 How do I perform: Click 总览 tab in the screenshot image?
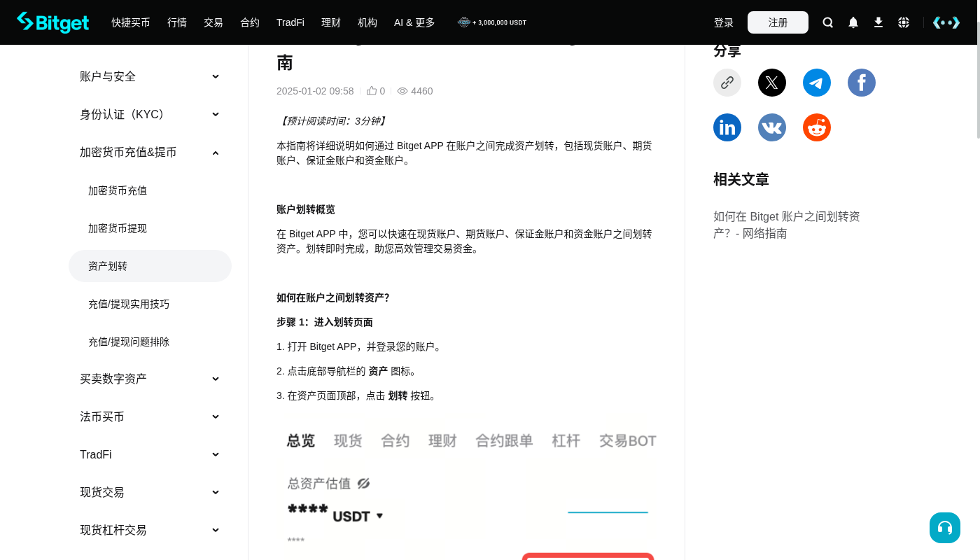[x=301, y=440]
